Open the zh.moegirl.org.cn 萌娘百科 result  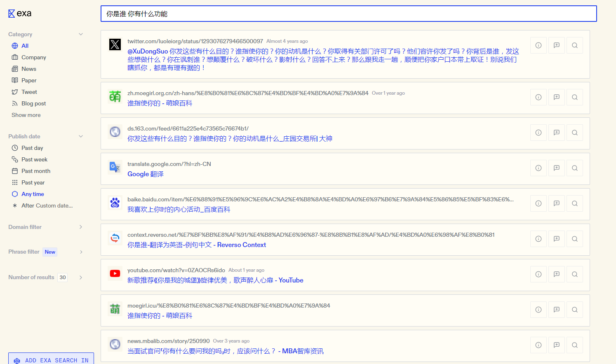[x=160, y=103]
